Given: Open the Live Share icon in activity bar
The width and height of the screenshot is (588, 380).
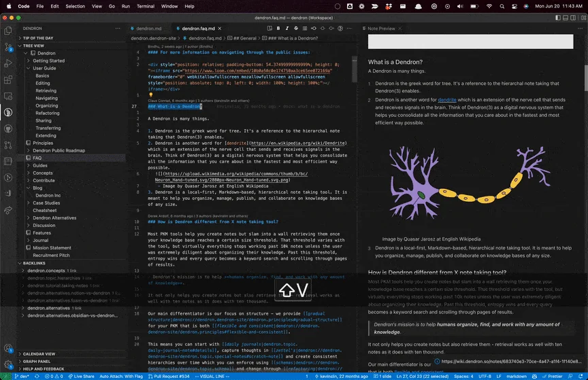Looking at the screenshot, I should pos(8,210).
